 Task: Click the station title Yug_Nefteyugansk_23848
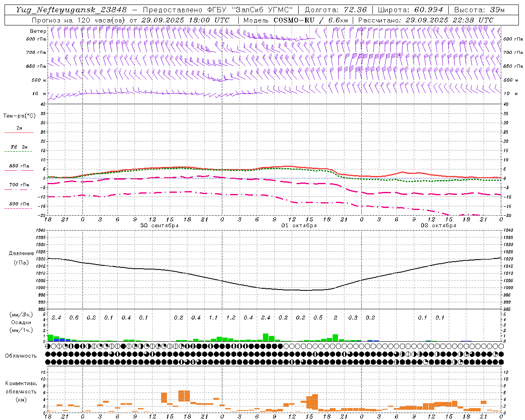(x=71, y=10)
